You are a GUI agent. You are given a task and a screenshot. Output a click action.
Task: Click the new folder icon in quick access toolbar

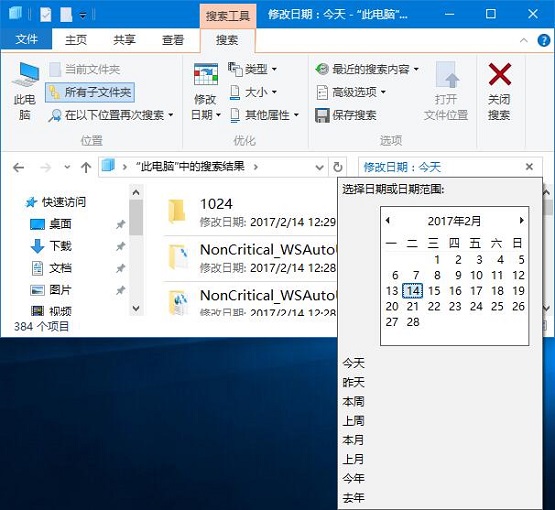[66, 15]
